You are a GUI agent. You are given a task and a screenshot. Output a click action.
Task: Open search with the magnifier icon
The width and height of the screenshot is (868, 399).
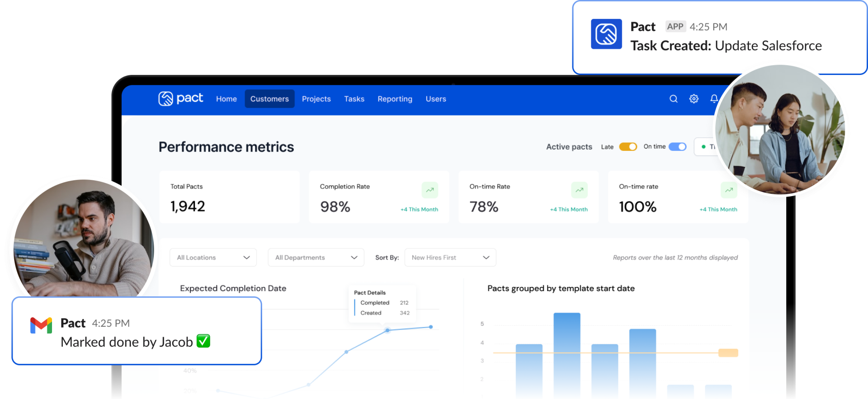(x=673, y=99)
